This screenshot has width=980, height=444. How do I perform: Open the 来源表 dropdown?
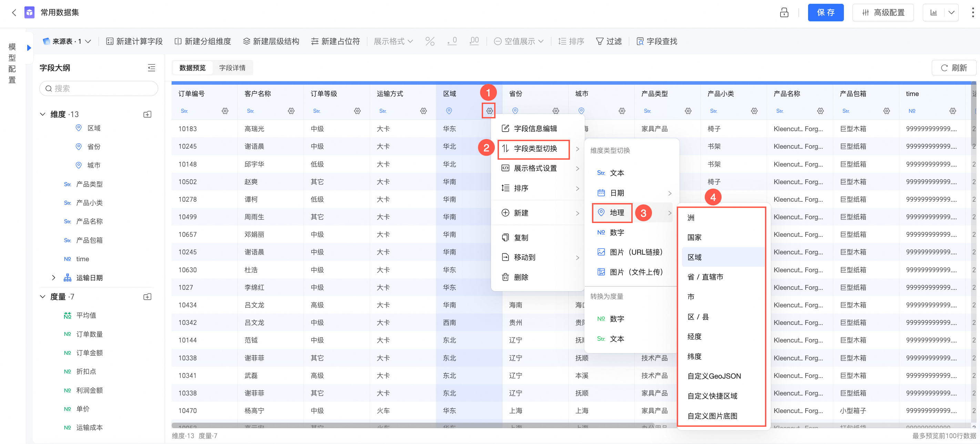(x=67, y=41)
